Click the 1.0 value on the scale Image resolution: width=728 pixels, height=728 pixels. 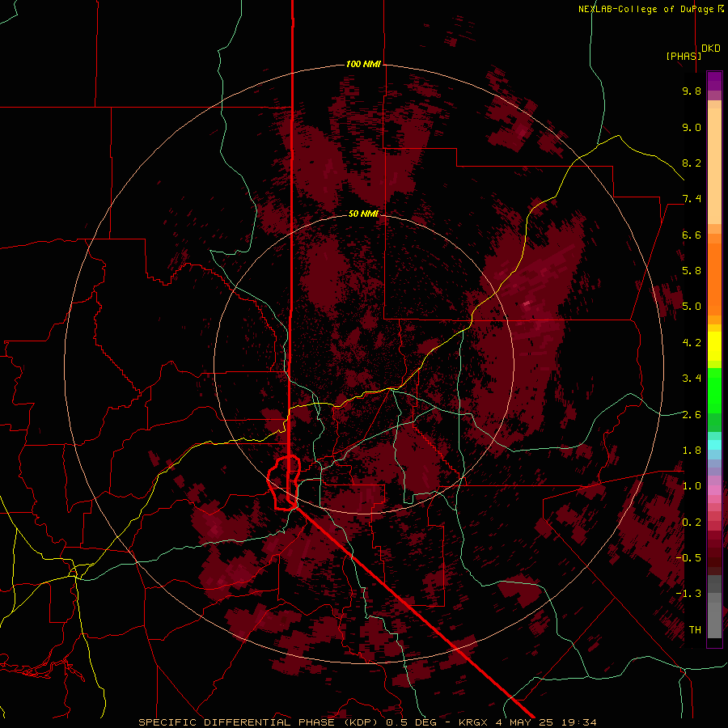pyautogui.click(x=692, y=486)
